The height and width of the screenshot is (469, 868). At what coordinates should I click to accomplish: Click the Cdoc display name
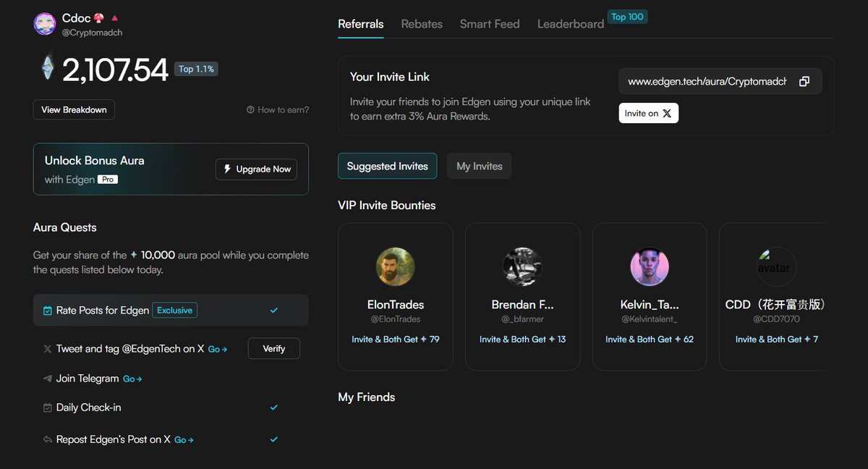coord(76,18)
